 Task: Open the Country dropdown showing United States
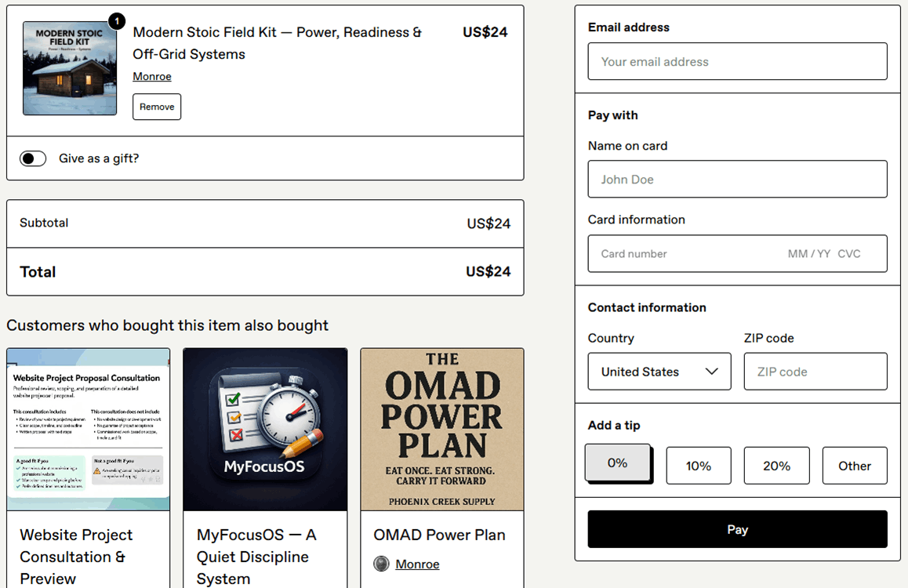pyautogui.click(x=659, y=372)
